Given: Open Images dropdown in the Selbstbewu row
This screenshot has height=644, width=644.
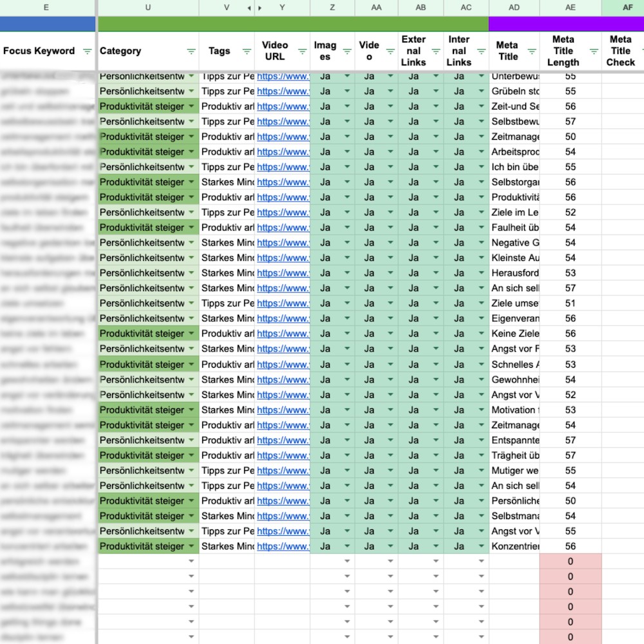Looking at the screenshot, I should [x=347, y=122].
